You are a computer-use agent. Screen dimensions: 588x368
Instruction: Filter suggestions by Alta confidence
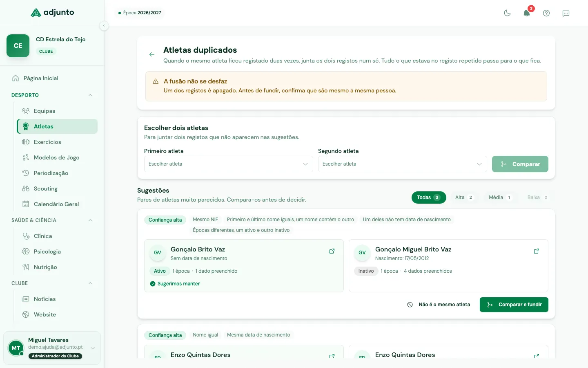[464, 197]
